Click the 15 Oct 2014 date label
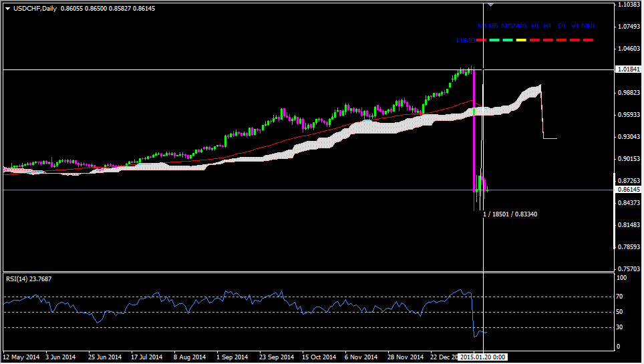Image resolution: width=644 pixels, height=364 pixels. (319, 357)
